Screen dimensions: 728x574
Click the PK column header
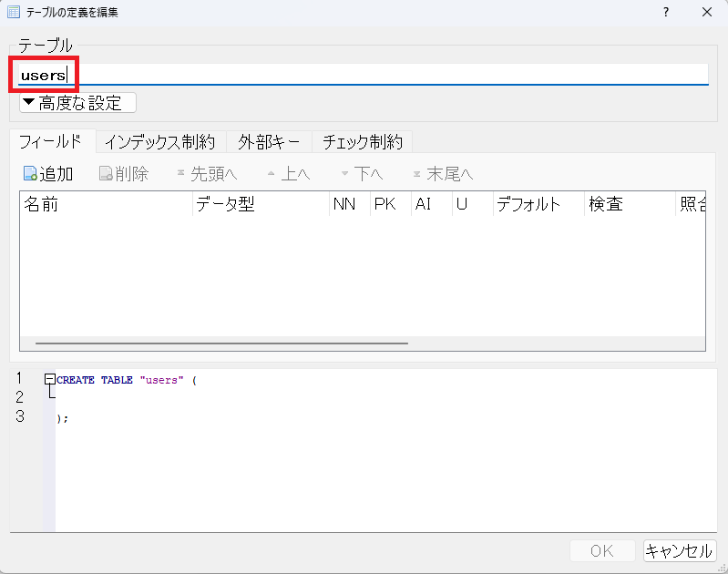[391, 204]
